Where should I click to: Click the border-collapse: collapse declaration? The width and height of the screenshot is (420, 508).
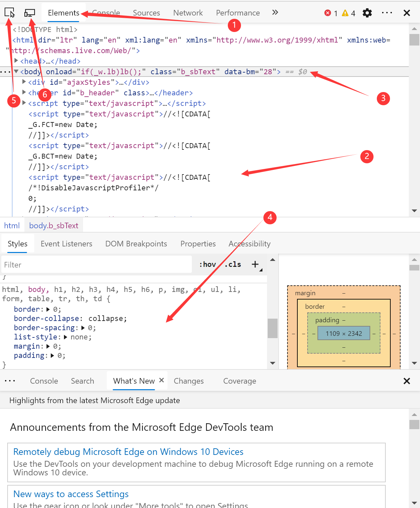[x=70, y=319]
